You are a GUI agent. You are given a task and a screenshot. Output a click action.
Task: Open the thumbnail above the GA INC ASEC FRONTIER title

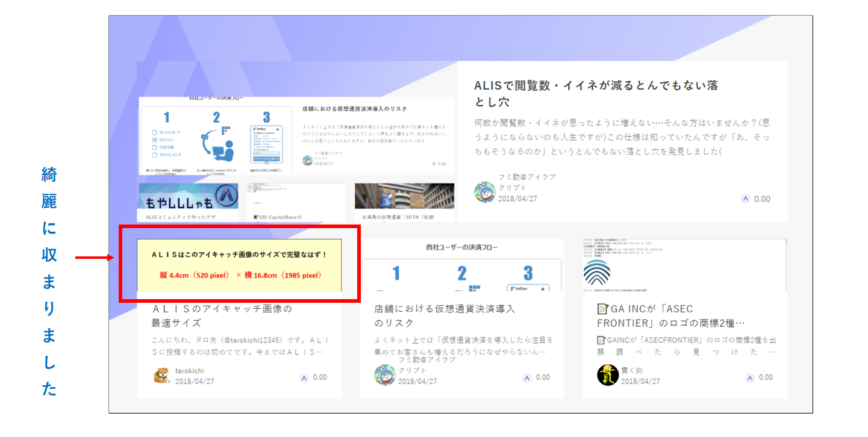coord(685,265)
